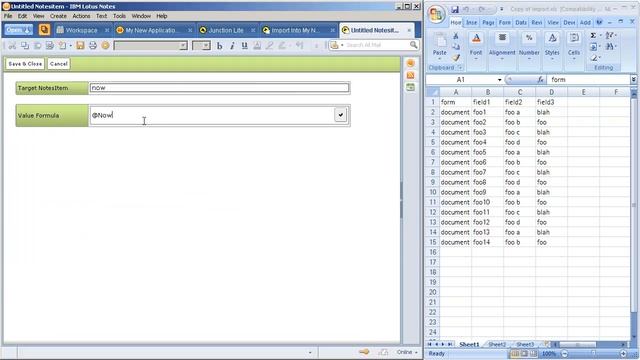Screen dimensions: 640x360
Task: Toggle underline text in Lotus Notes toolbar
Action: (x=244, y=46)
